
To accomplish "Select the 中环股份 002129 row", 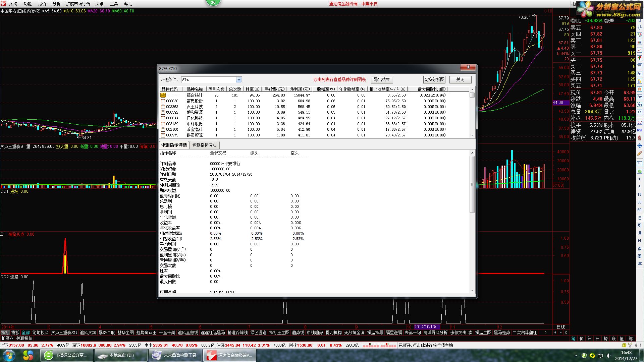I will [315, 124].
